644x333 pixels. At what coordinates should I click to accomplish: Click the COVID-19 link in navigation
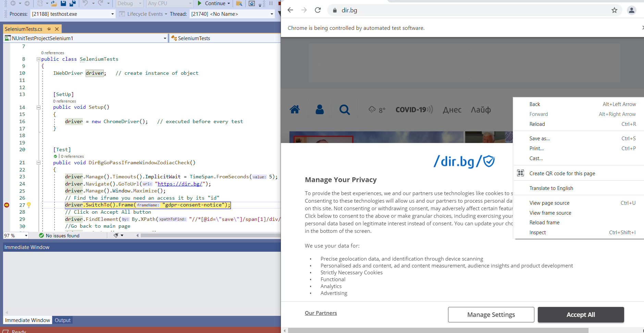414,110
